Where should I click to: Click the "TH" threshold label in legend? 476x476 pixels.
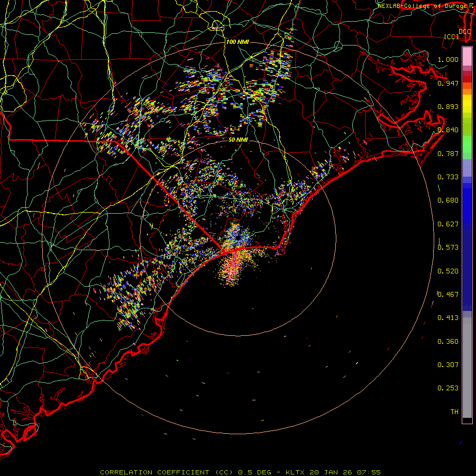[x=454, y=412]
